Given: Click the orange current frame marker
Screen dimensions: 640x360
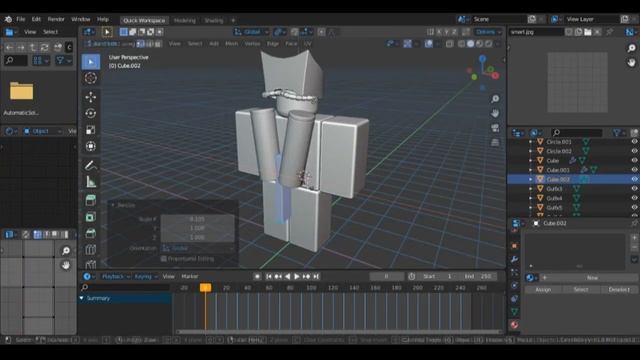Looking at the screenshot, I should click(x=205, y=288).
